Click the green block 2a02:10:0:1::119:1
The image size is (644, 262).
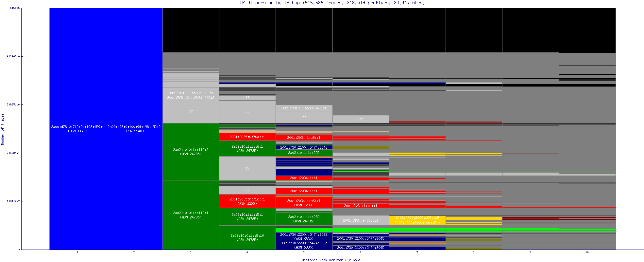(x=191, y=215)
